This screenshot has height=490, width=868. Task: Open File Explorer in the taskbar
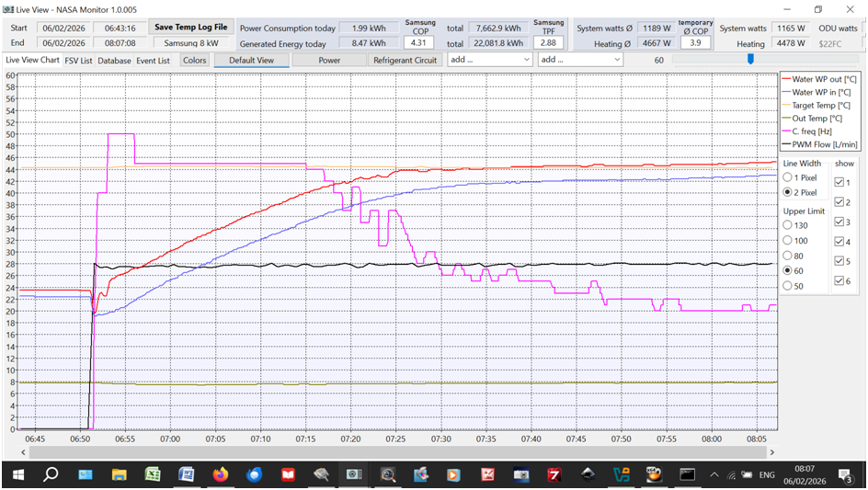120,474
